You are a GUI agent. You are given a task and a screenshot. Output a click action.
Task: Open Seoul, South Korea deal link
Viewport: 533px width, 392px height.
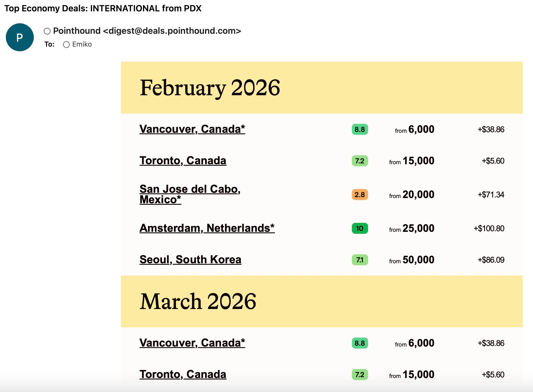190,259
